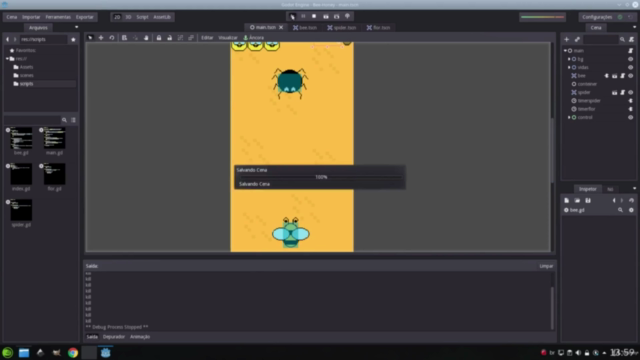Screen dimensions: 640x360
Task: Collapse the main node in scene tree
Action: 565,51
